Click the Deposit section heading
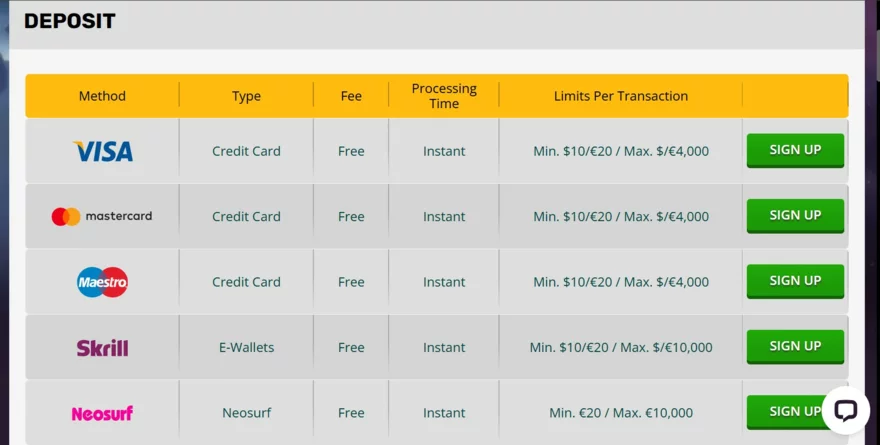Screen dimensions: 880x445 click(x=70, y=21)
